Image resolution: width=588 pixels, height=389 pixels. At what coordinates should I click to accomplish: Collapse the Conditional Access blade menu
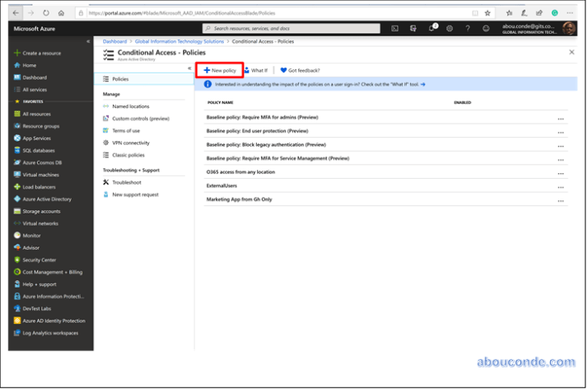189,68
